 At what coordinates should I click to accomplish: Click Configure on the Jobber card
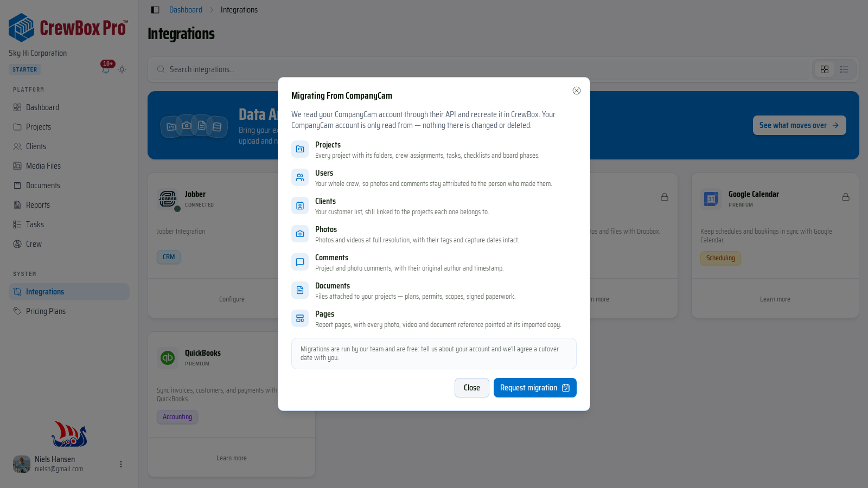(232, 299)
